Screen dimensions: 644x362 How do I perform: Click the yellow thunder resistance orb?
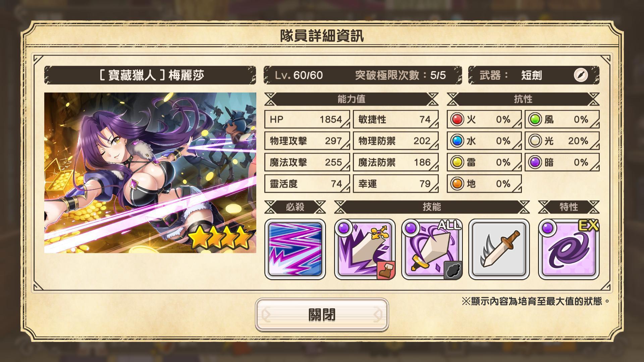(x=457, y=162)
